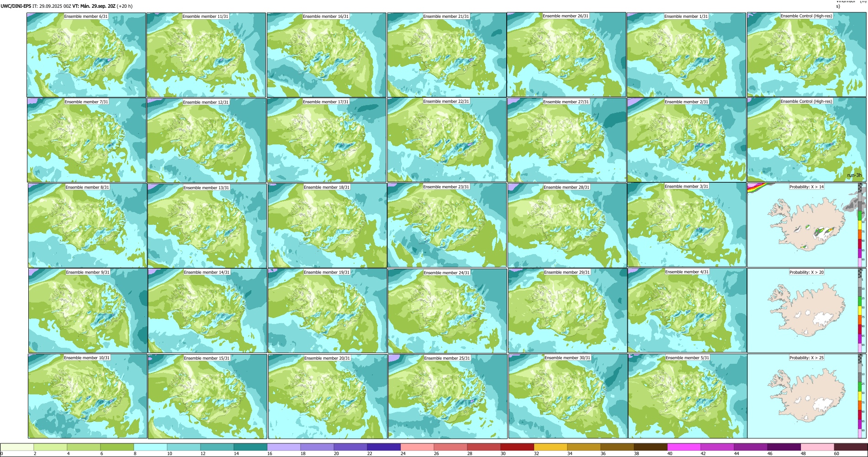Click the Ensemble member 13/31 map panel
868x457 pixels.
207,226
